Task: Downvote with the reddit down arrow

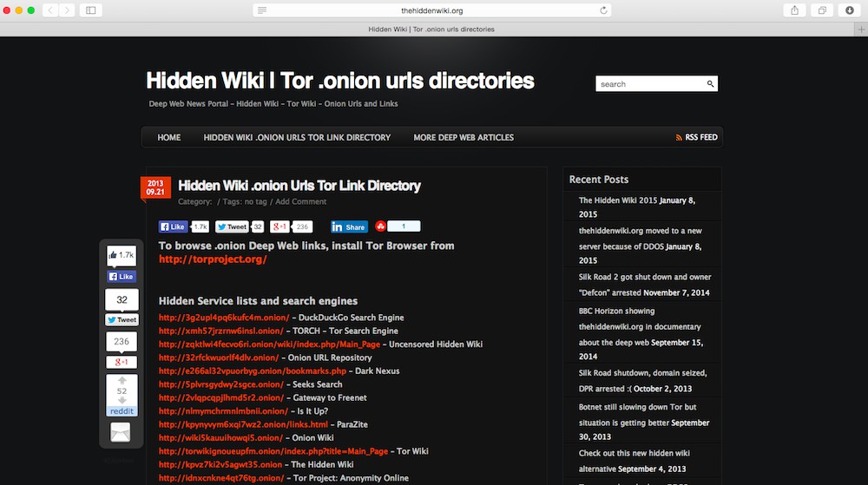Action: tap(122, 400)
